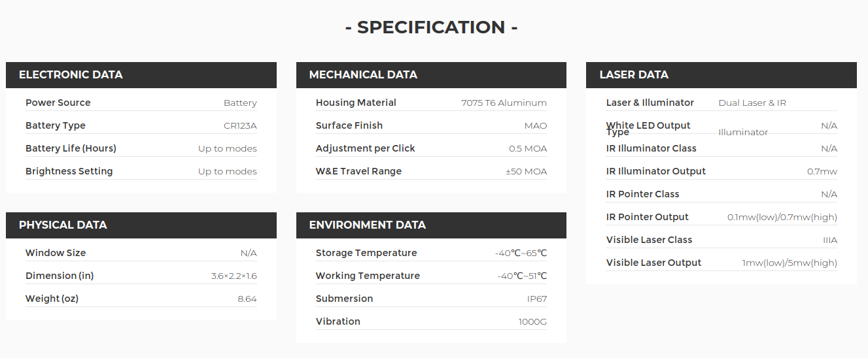Click the Power Source label
The image size is (868, 358).
[x=58, y=103]
